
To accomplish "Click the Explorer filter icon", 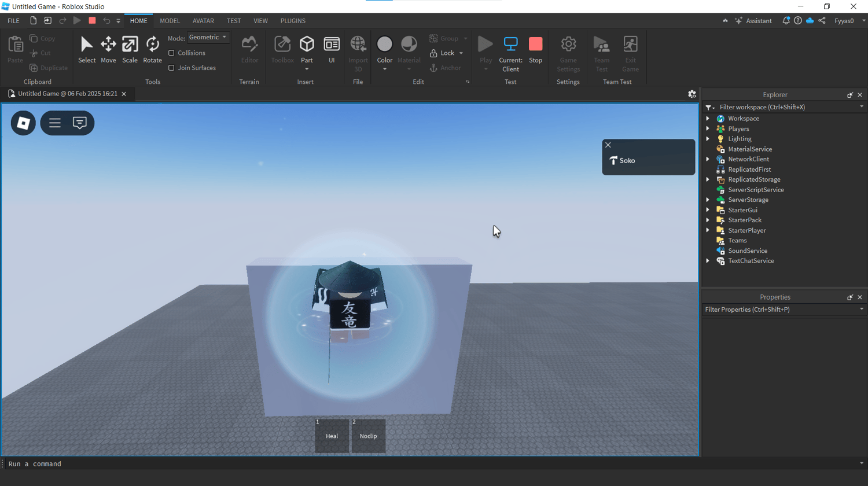I will (709, 107).
